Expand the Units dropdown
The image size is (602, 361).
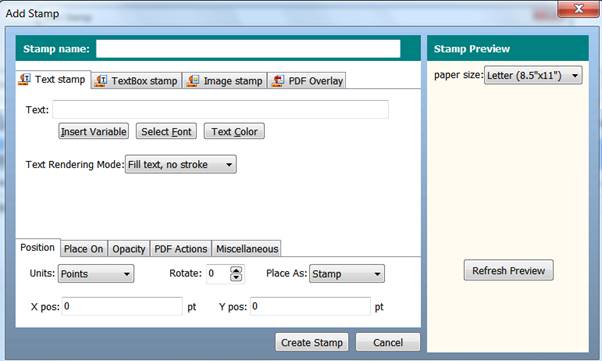(96, 274)
